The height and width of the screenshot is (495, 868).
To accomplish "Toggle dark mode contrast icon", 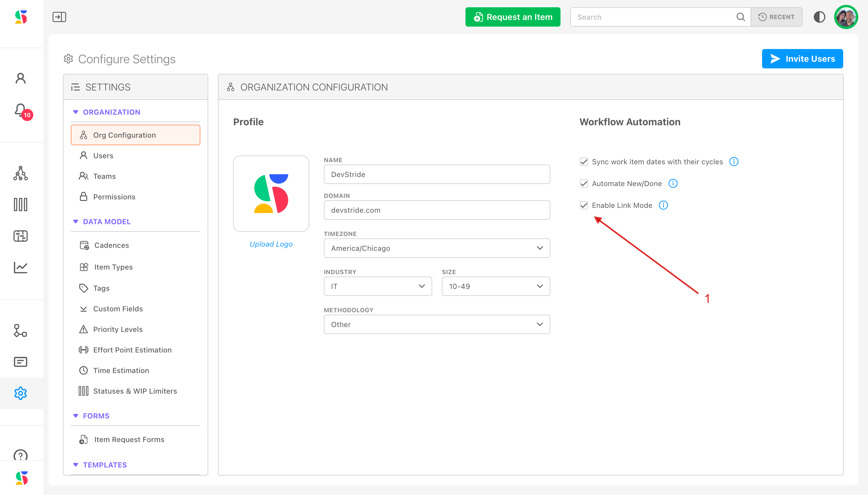I will coord(819,17).
